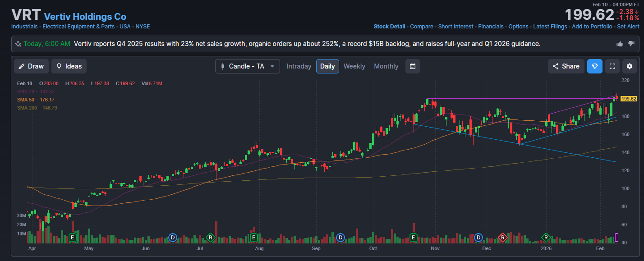Open Electrical Equipment & Parts industry link

coord(78,27)
